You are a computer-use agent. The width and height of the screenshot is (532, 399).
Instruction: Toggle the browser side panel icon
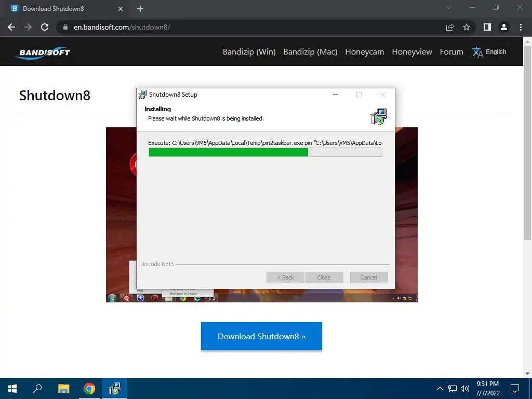point(487,27)
